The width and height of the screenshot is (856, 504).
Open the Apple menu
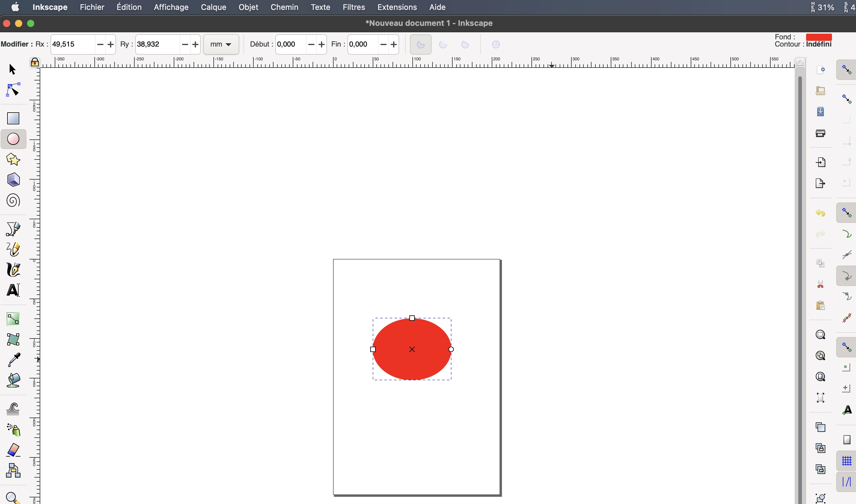tap(15, 7)
